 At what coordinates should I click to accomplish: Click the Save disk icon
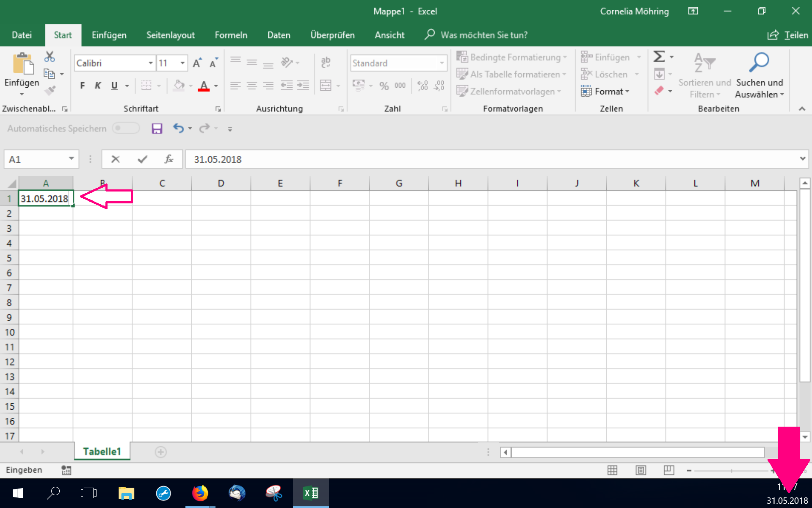point(157,128)
